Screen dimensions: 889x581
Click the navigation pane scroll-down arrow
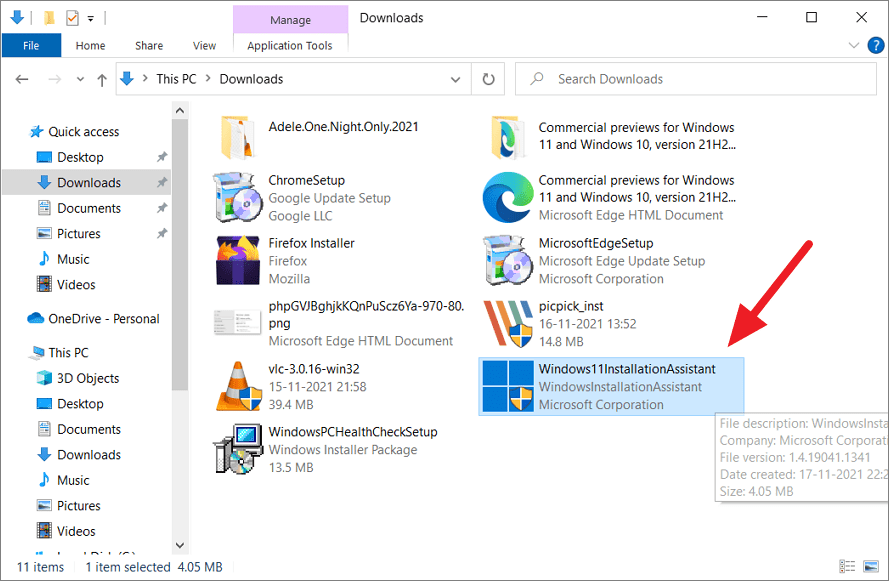180,545
